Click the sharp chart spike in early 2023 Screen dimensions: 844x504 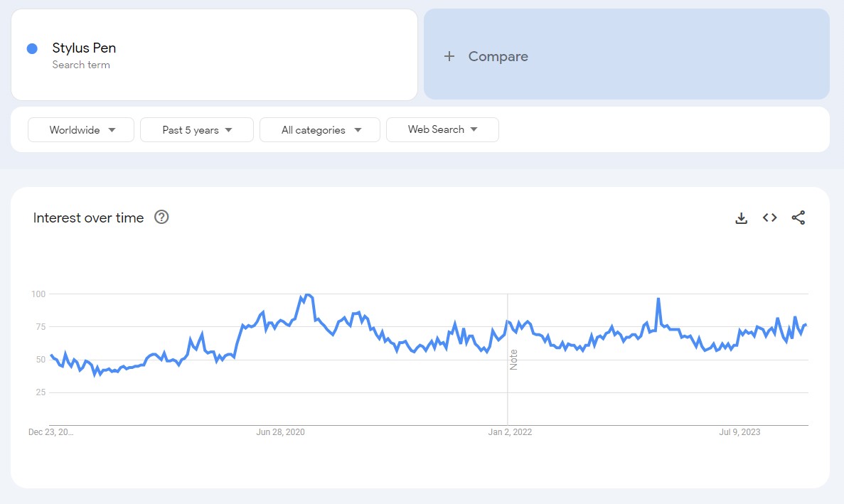[x=658, y=299]
